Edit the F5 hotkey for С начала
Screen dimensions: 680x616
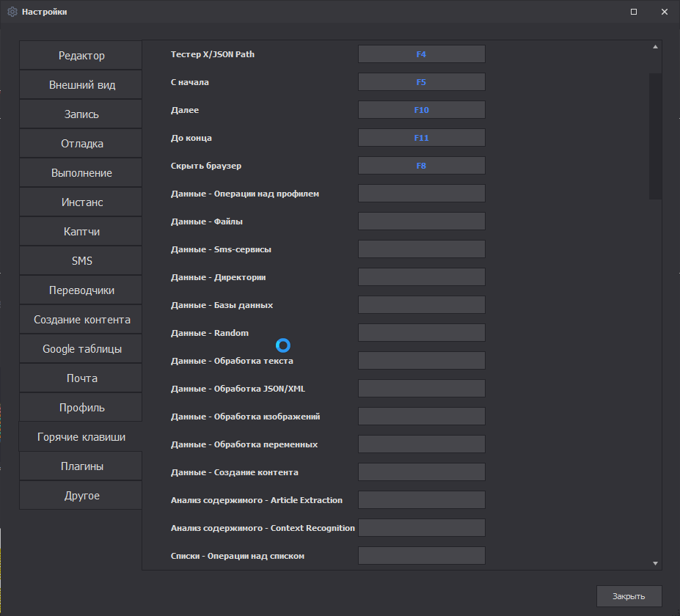pyautogui.click(x=422, y=82)
